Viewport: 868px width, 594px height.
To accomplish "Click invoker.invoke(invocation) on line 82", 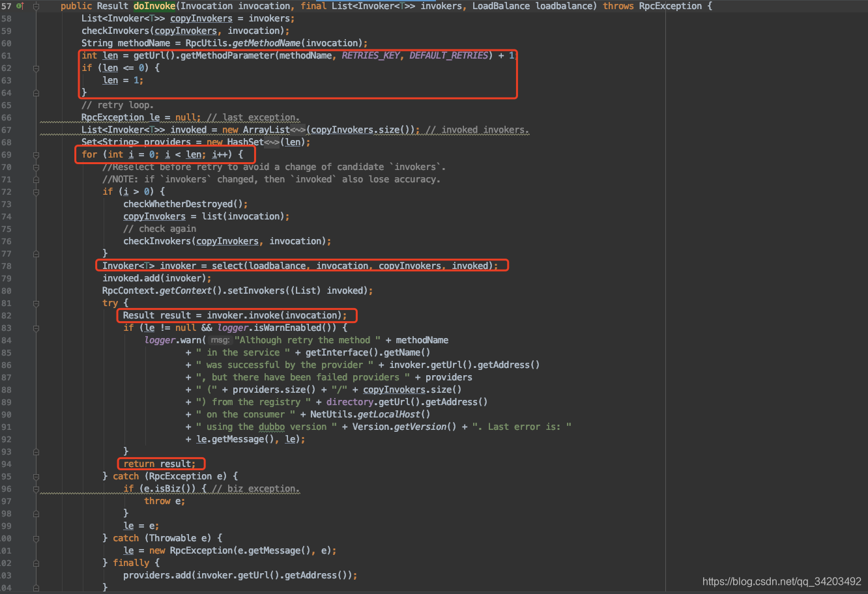I will pos(274,315).
